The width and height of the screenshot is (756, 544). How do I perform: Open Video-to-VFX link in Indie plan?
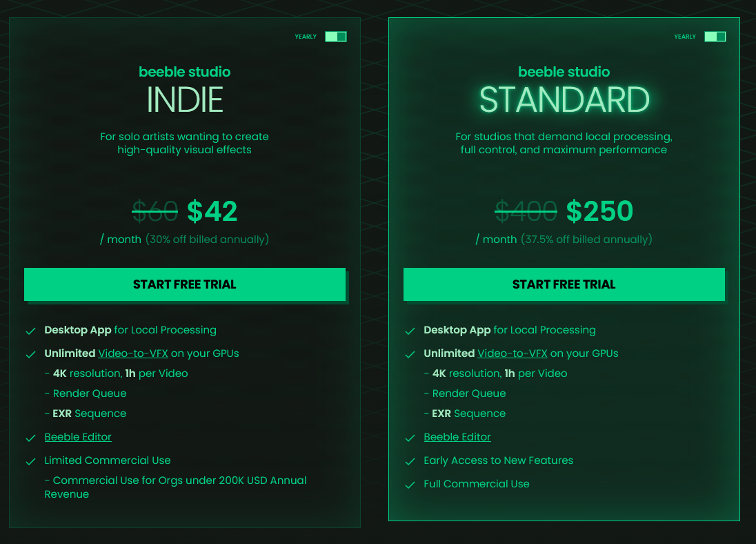[133, 353]
